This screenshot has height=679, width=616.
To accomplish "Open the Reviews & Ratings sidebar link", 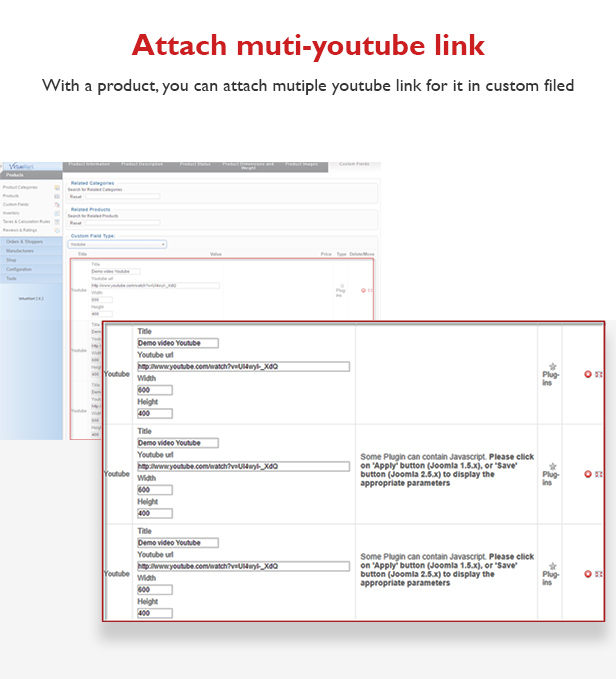I will point(20,230).
